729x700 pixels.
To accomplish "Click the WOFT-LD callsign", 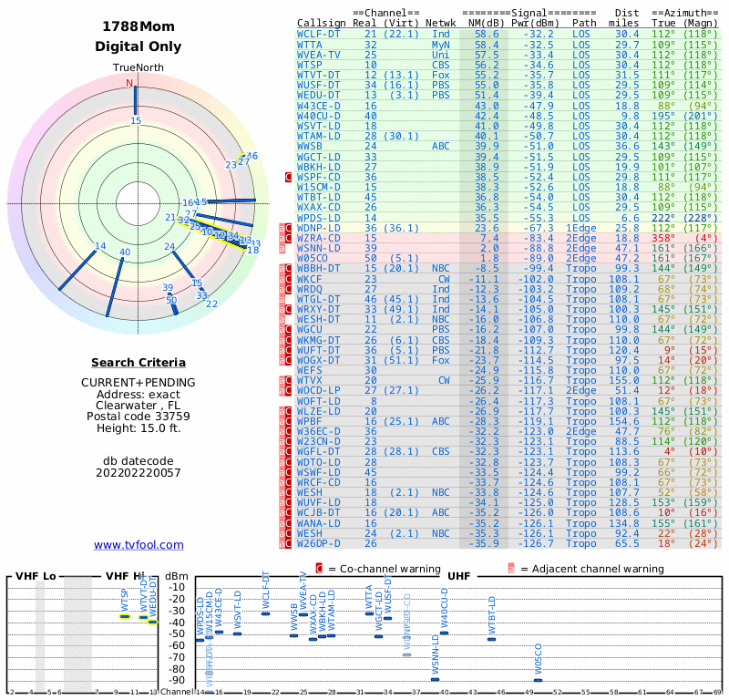I will [x=318, y=401].
